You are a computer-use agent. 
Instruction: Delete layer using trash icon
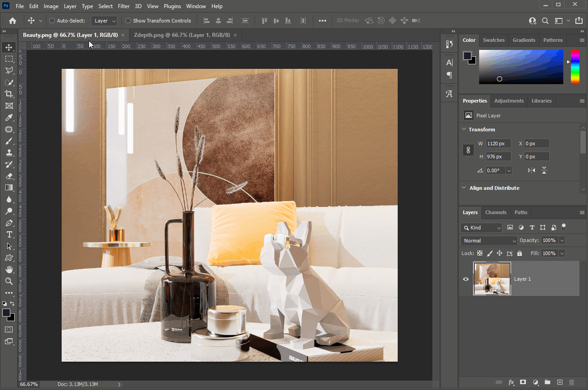[x=571, y=382]
